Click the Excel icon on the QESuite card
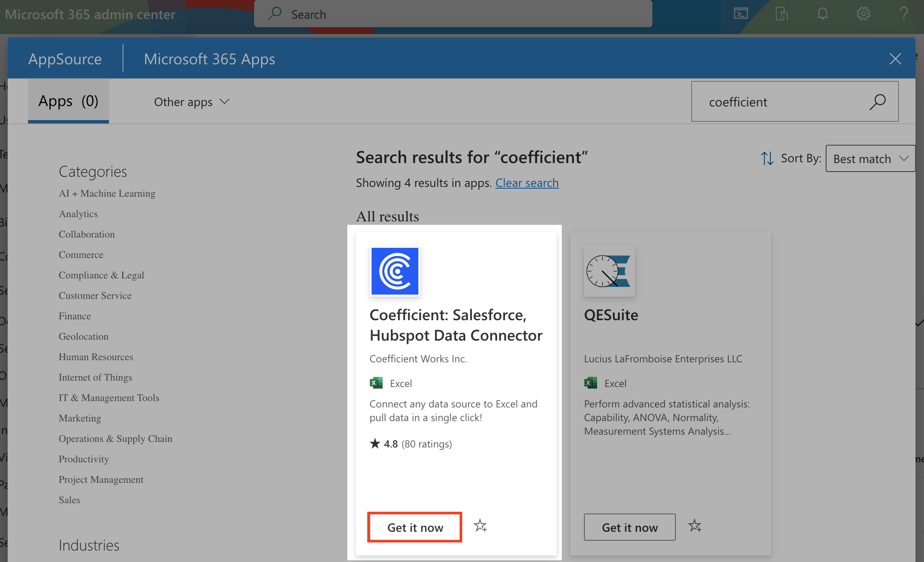 click(x=591, y=383)
